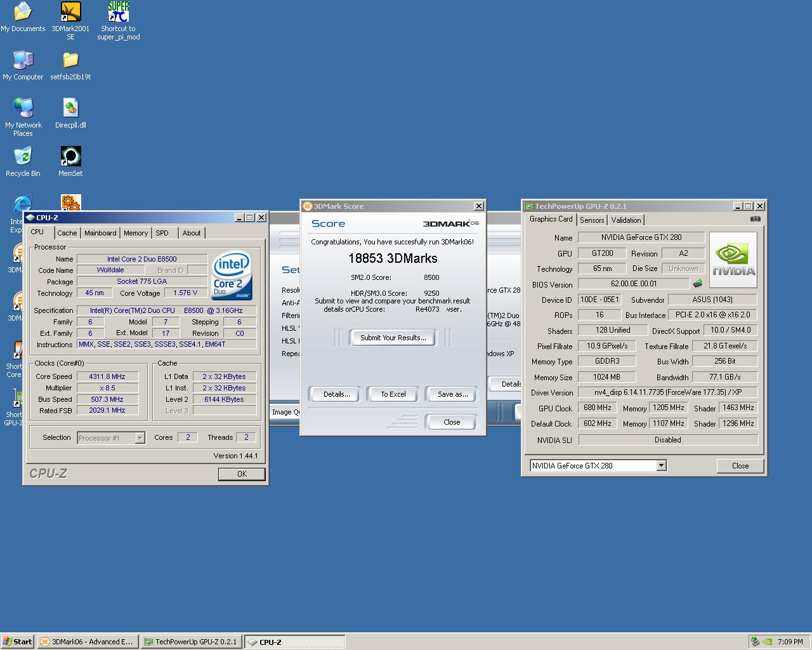Click the Core Voltage value 1.576 V
812x650 pixels.
[x=186, y=293]
